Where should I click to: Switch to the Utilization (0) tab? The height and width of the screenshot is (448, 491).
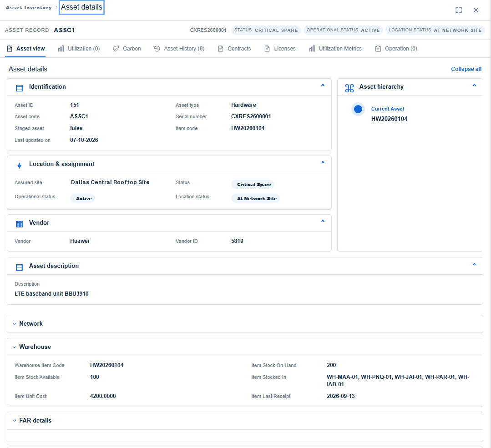pos(79,49)
